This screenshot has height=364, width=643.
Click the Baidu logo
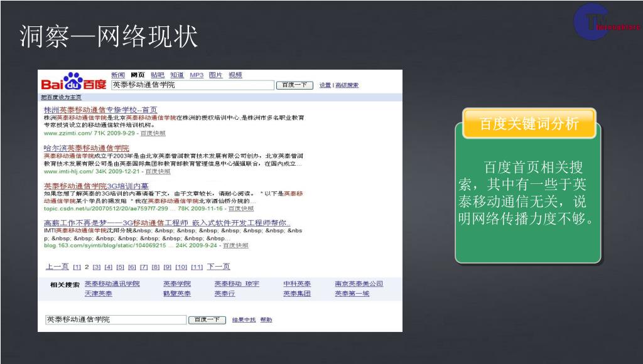[74, 82]
